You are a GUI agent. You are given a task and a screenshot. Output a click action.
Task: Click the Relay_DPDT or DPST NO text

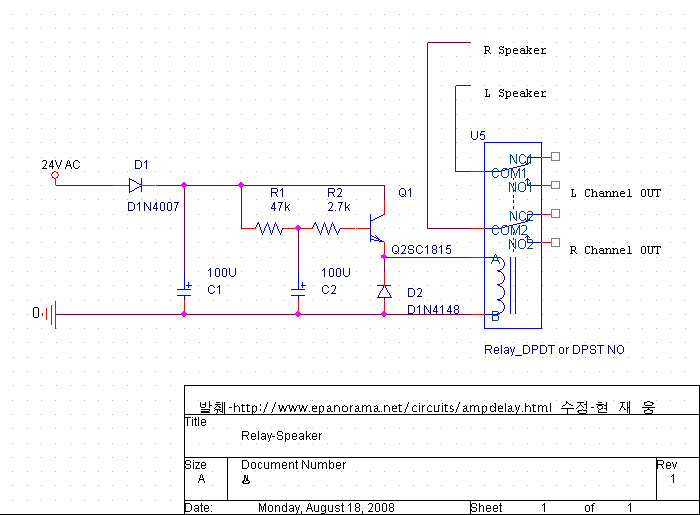554,350
